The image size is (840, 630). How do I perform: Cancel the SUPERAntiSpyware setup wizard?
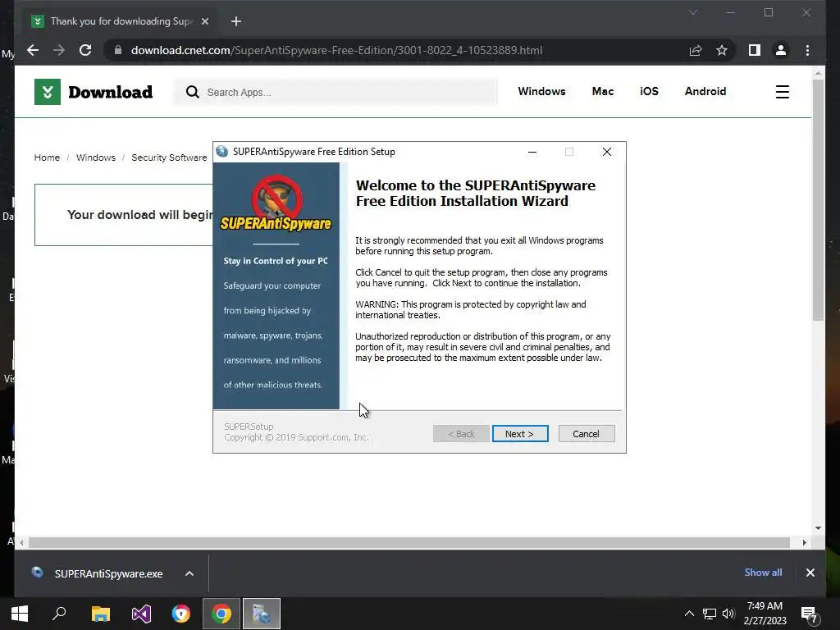[x=586, y=433]
